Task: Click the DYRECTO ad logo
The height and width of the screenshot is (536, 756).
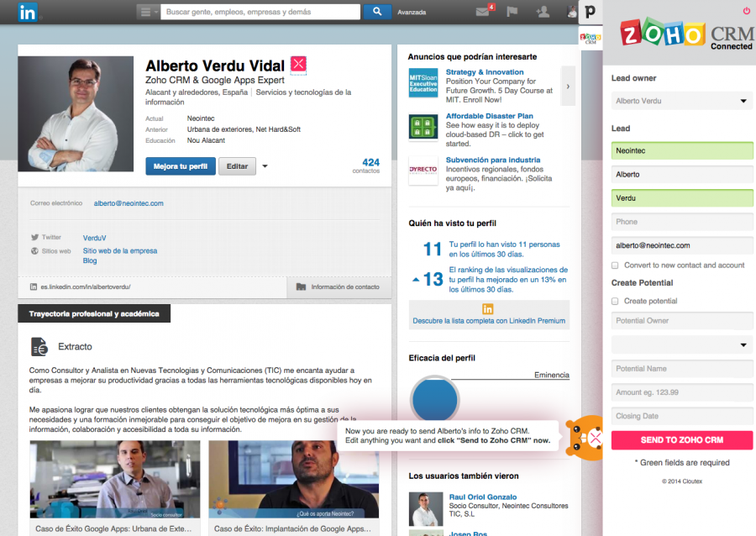Action: (x=423, y=171)
